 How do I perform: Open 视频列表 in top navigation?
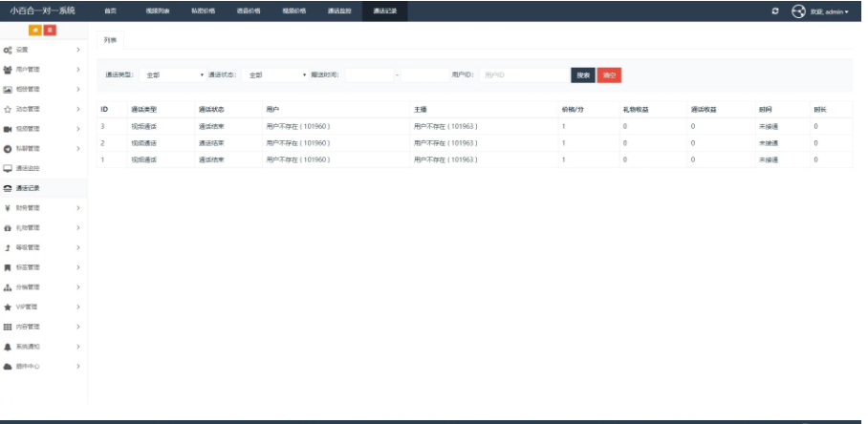pos(158,11)
